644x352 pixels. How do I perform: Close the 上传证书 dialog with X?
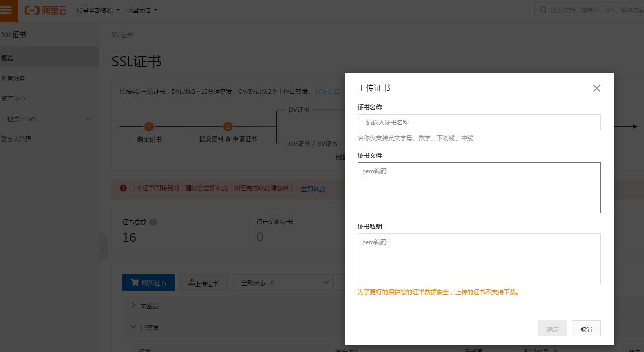(596, 88)
